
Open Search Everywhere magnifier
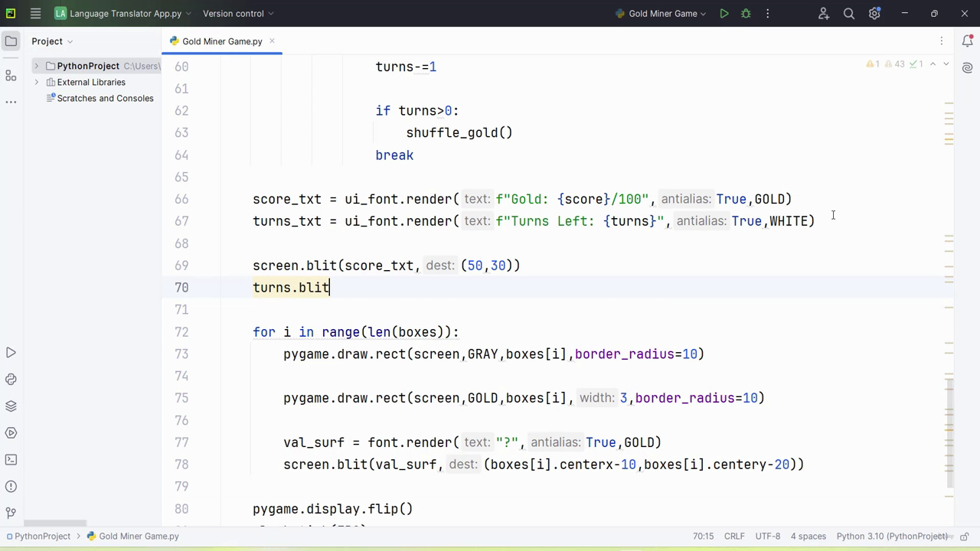click(x=849, y=14)
